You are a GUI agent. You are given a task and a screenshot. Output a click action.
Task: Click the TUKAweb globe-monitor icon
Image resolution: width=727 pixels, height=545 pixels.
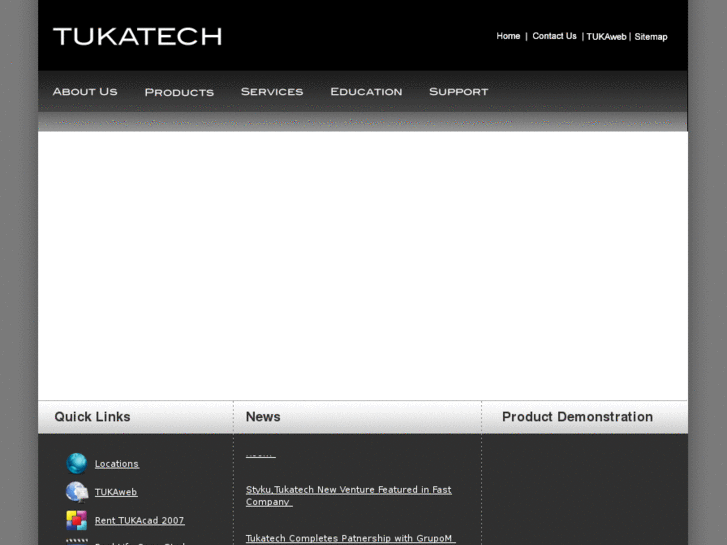pyautogui.click(x=77, y=492)
